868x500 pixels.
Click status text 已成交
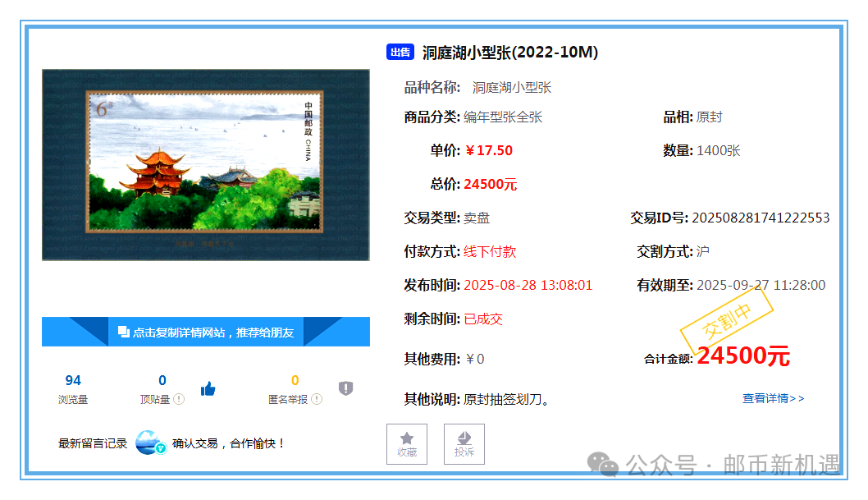click(483, 319)
